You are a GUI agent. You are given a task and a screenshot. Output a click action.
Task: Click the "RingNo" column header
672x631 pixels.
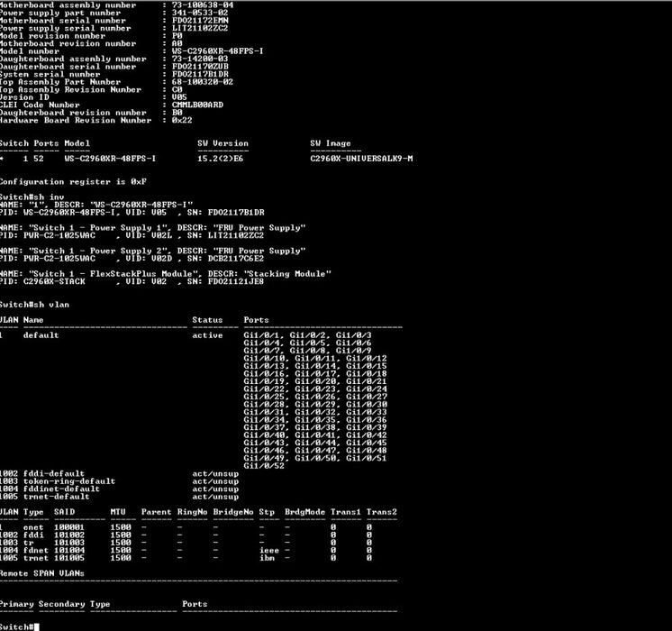pyautogui.click(x=192, y=512)
